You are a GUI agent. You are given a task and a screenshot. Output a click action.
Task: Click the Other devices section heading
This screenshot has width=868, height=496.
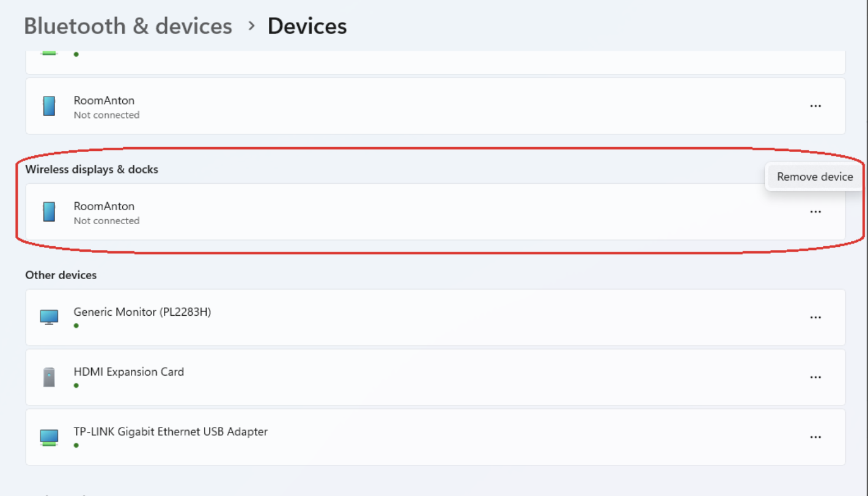pyautogui.click(x=61, y=275)
